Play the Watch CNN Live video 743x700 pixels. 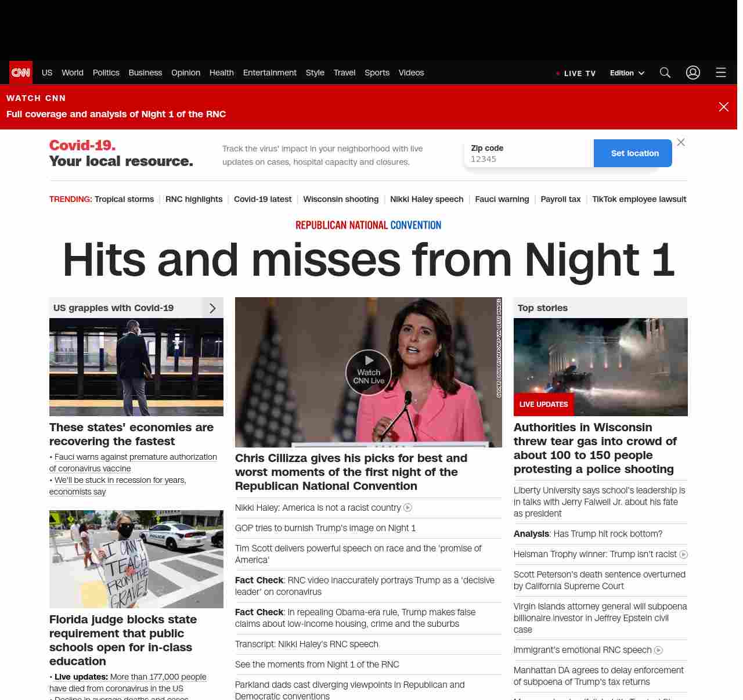click(369, 372)
